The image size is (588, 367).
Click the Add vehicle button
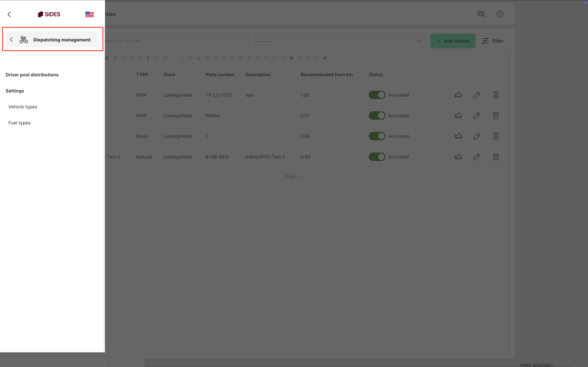(x=453, y=41)
